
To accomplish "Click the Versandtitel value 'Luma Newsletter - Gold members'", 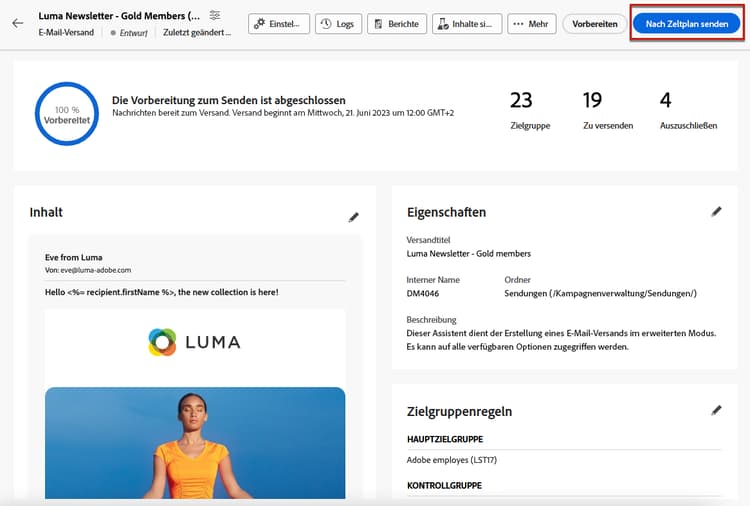I will (x=469, y=253).
